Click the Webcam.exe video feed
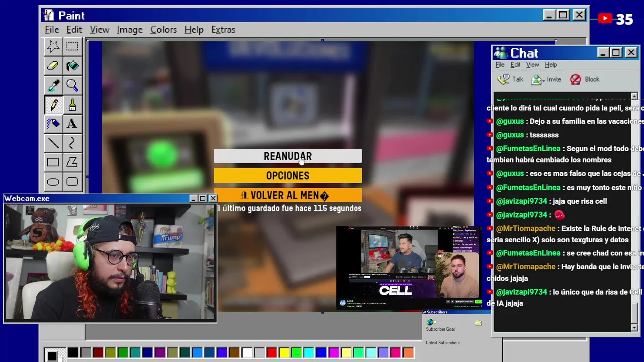This screenshot has height=362, width=644. [x=110, y=262]
